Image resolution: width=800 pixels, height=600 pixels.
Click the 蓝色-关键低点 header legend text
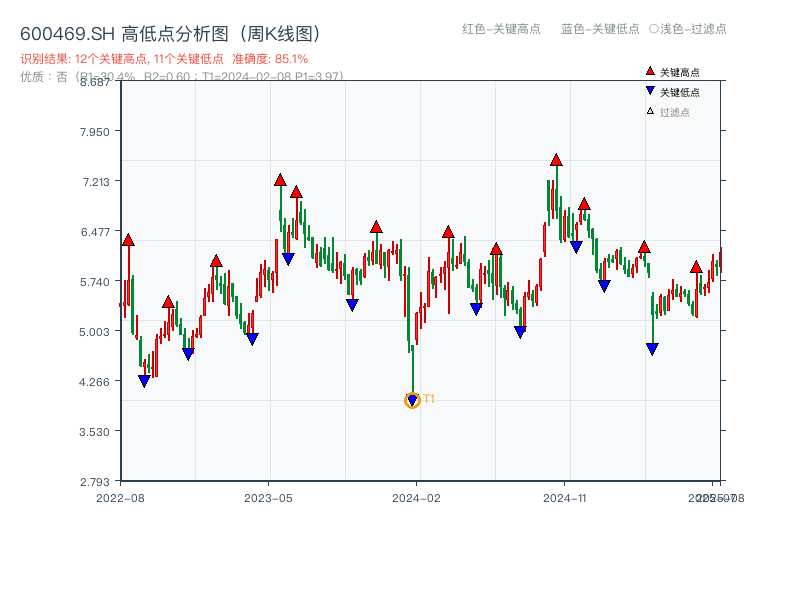point(600,29)
